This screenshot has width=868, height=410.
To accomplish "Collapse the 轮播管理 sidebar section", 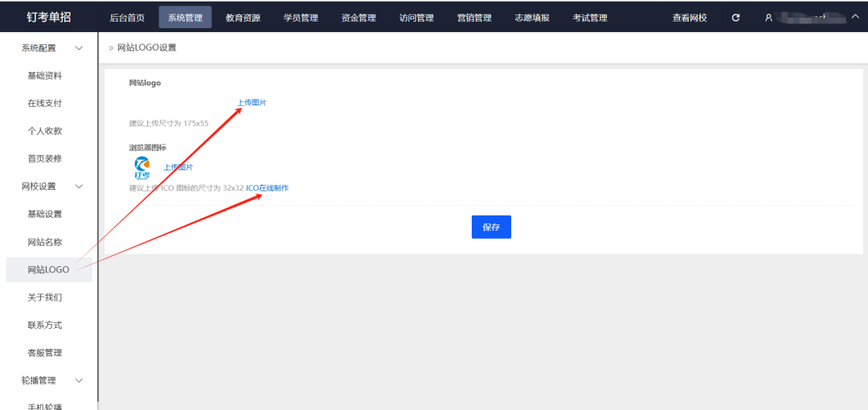I will click(x=79, y=380).
